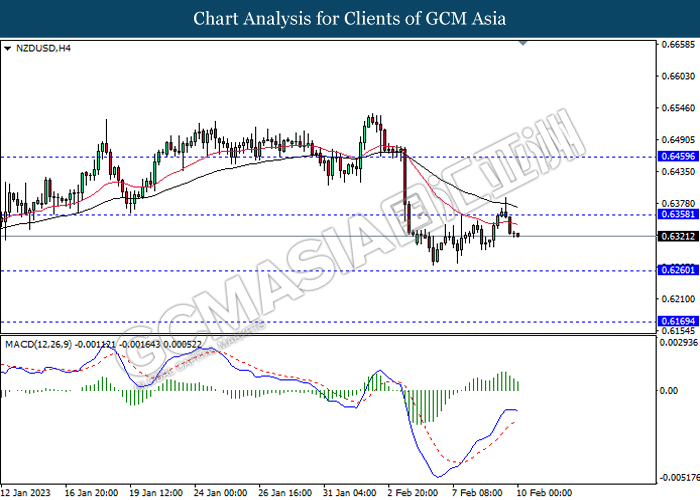
Task: Open the NZDUSD,H4 symbol dropdown arrow
Action: (x=7, y=48)
